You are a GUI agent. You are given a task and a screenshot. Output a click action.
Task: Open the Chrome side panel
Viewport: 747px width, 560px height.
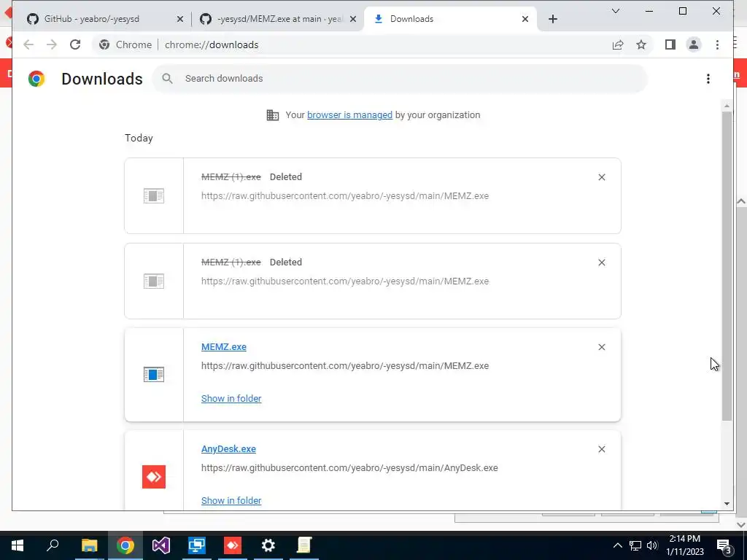pyautogui.click(x=670, y=44)
